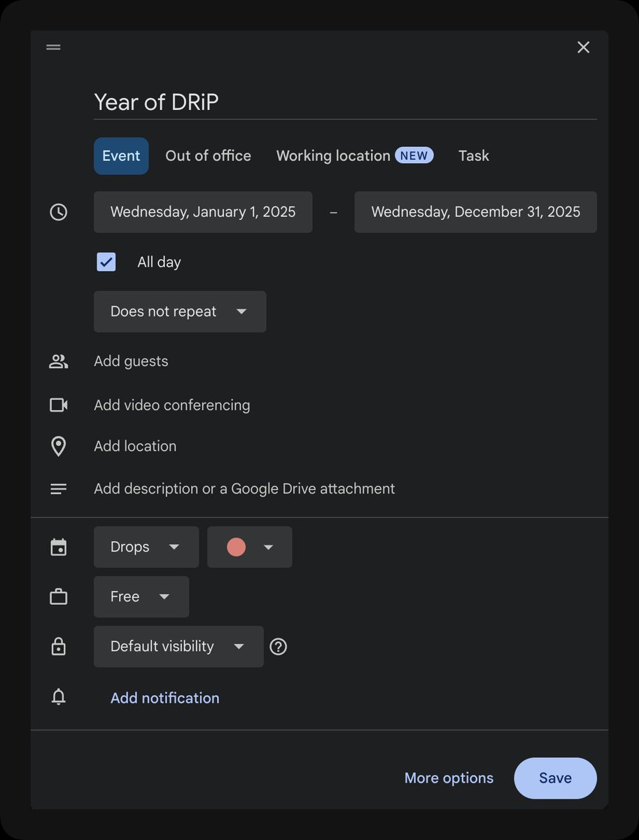Viewport: 639px width, 840px height.
Task: Select the Event tab
Action: (121, 155)
